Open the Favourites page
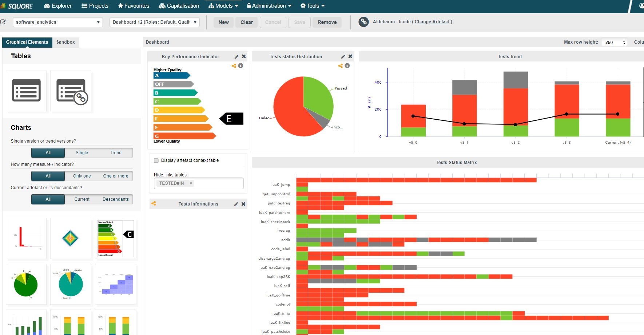Screen dimensions: 644x335 click(x=134, y=6)
